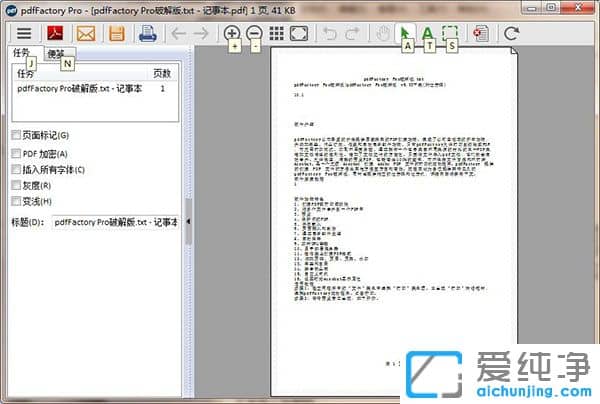The image size is (600, 404).
Task: Save the PDF with the floppy disk icon
Action: click(x=117, y=34)
